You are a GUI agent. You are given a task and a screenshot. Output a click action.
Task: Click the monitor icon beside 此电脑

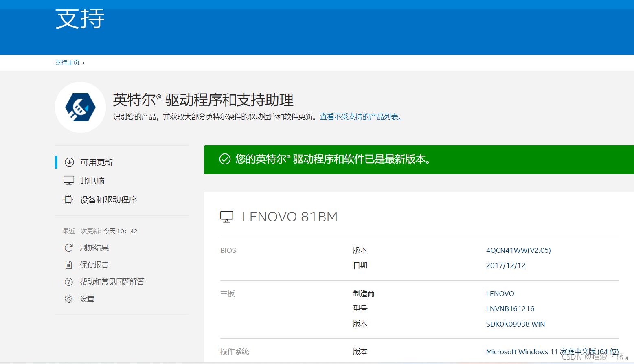pos(69,181)
